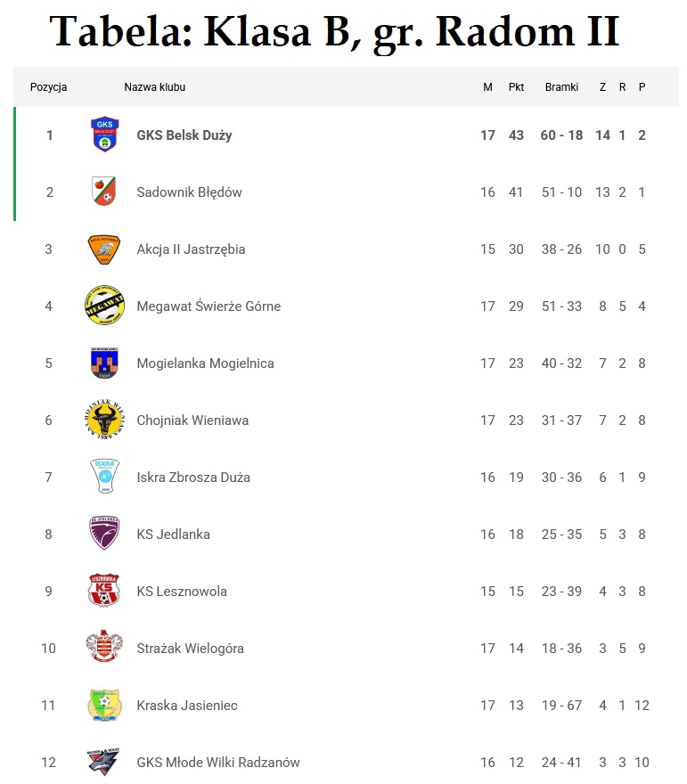Click the Nazwa klubu column header
This screenshot has height=784, width=687.
(154, 87)
